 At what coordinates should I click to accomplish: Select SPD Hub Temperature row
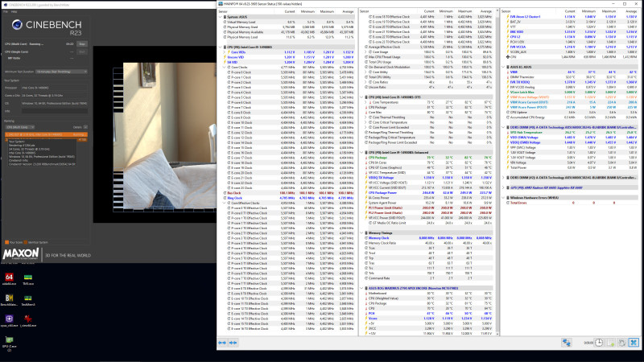571,133
